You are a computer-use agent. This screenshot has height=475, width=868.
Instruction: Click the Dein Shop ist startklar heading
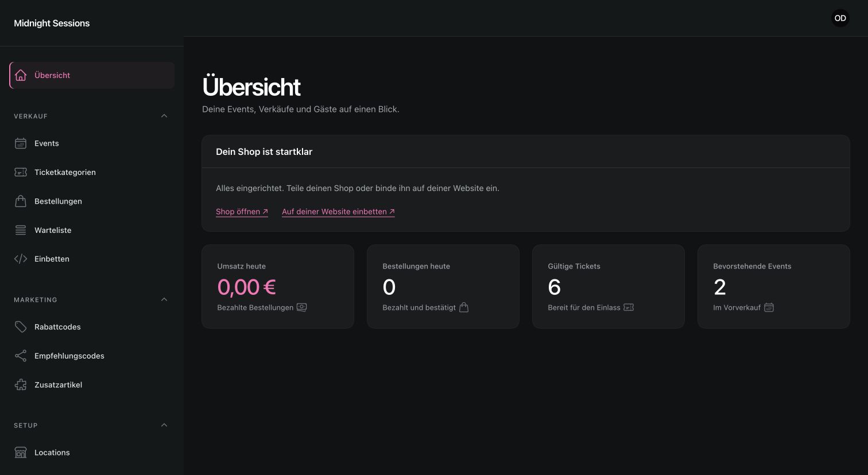pyautogui.click(x=264, y=152)
